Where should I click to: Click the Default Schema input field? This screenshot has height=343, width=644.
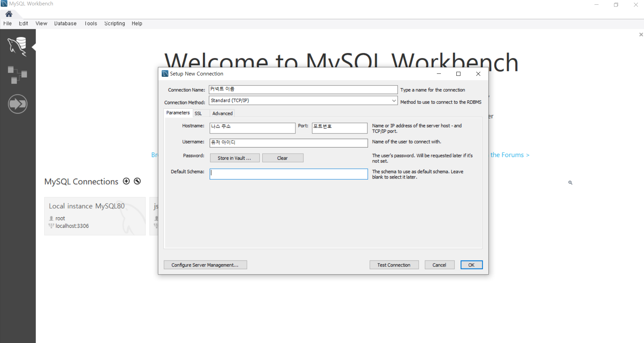tap(289, 174)
